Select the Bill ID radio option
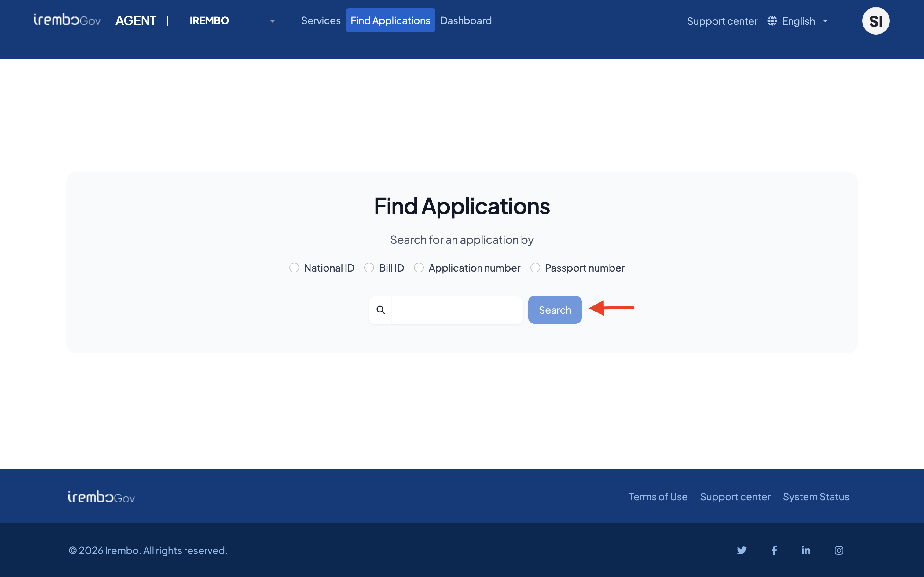924x577 pixels. [369, 268]
